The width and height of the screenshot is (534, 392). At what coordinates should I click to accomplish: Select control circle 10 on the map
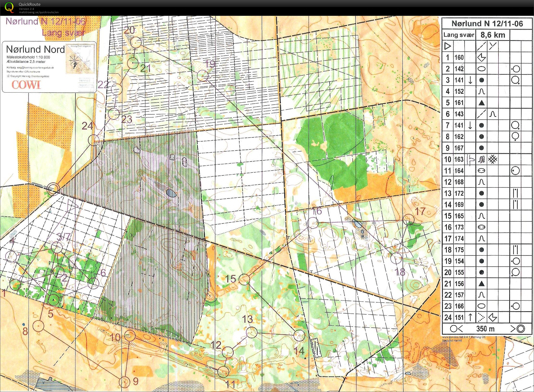pyautogui.click(x=130, y=336)
